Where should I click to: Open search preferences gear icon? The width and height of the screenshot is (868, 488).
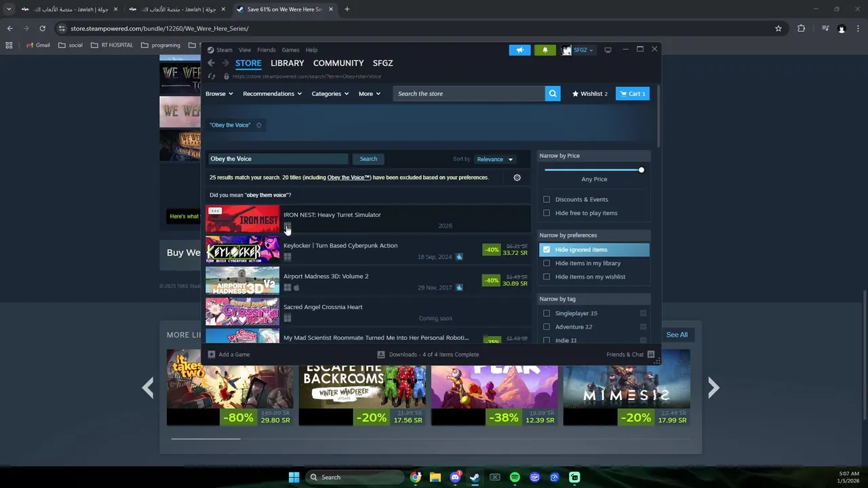(x=517, y=178)
